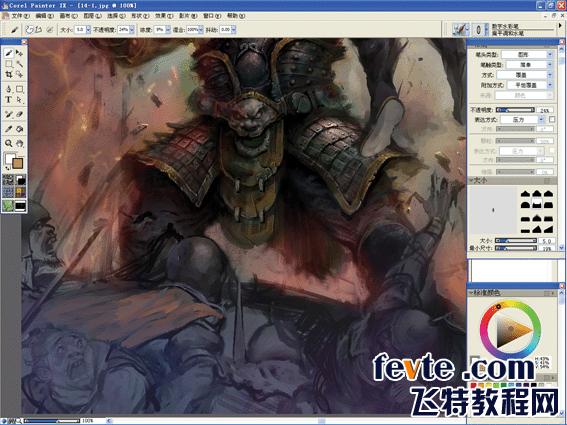Open the 帮助 (Help) menu
The height and width of the screenshot is (425, 567).
tap(236, 16)
